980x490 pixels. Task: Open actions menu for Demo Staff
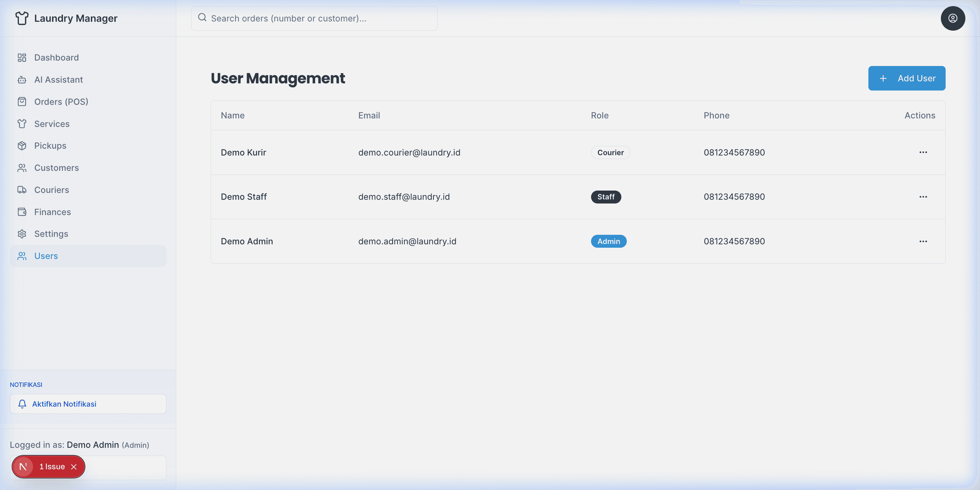[922, 197]
